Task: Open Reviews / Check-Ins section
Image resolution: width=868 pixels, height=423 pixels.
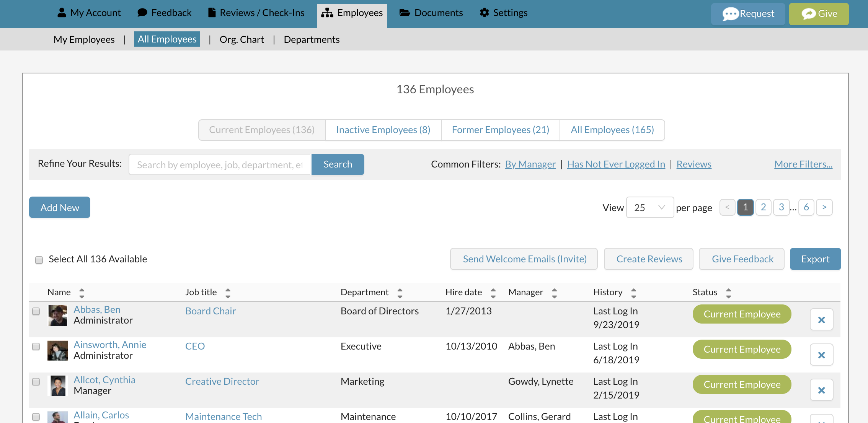Action: coord(256,13)
